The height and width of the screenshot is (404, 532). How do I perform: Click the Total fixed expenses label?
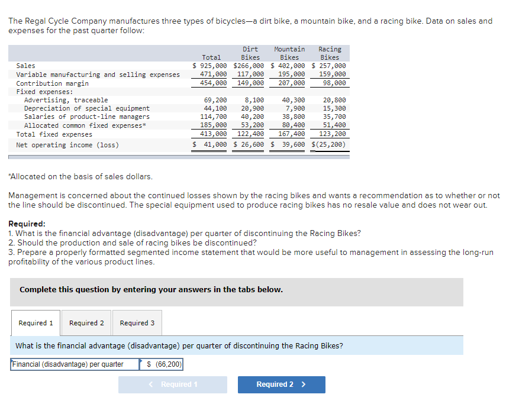(54, 134)
